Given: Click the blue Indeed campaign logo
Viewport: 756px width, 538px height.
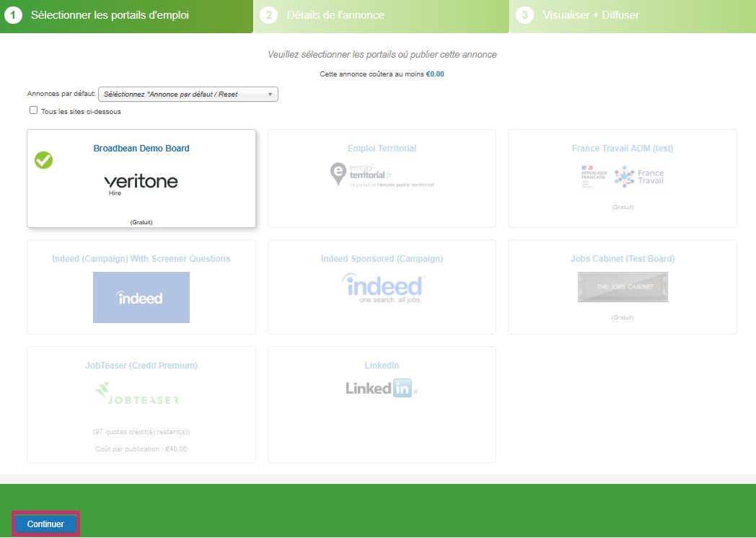Looking at the screenshot, I should click(141, 297).
